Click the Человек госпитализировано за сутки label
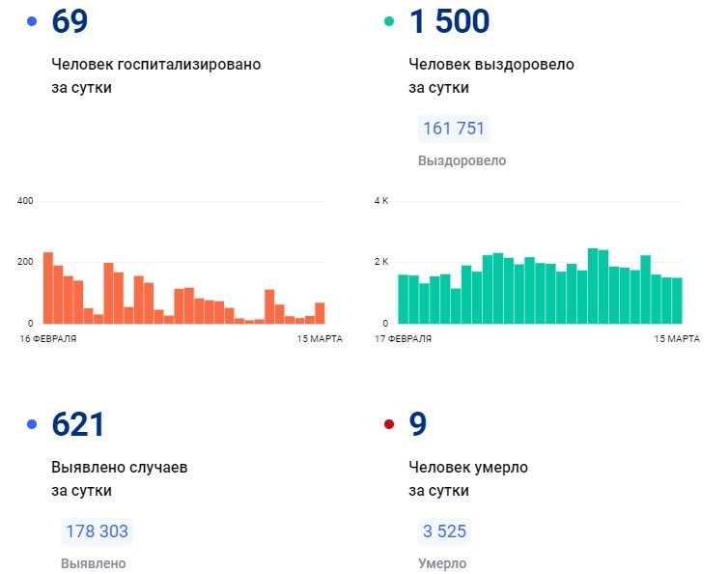Viewport: 728px width, 574px height. coord(156,75)
